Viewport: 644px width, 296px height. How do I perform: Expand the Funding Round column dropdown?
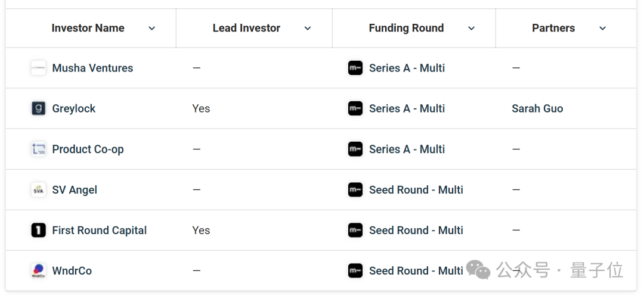pos(471,29)
